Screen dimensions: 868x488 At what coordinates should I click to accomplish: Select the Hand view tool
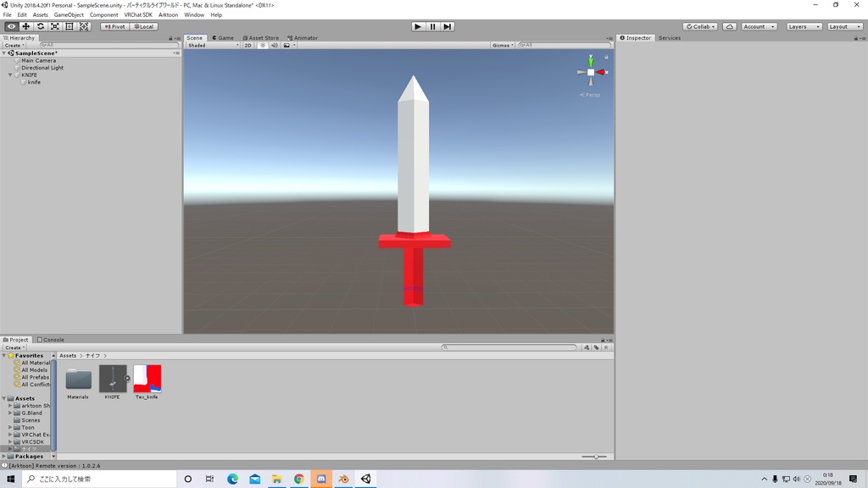tap(11, 26)
